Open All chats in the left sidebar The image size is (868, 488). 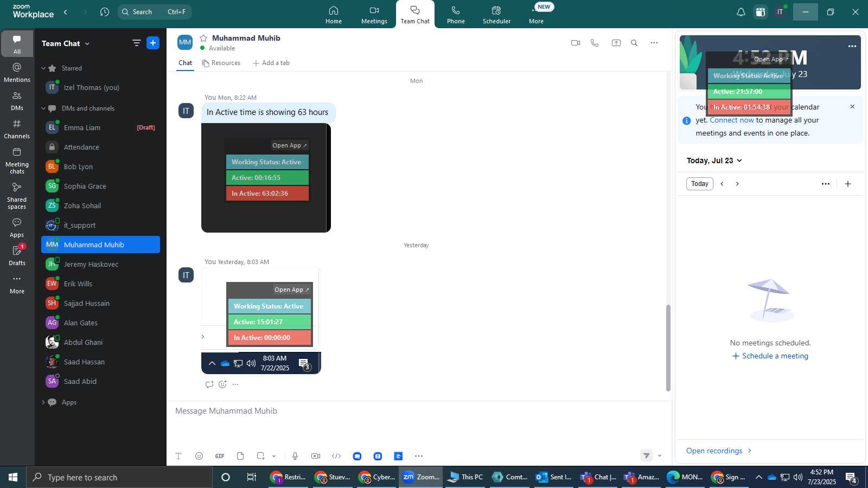(17, 44)
